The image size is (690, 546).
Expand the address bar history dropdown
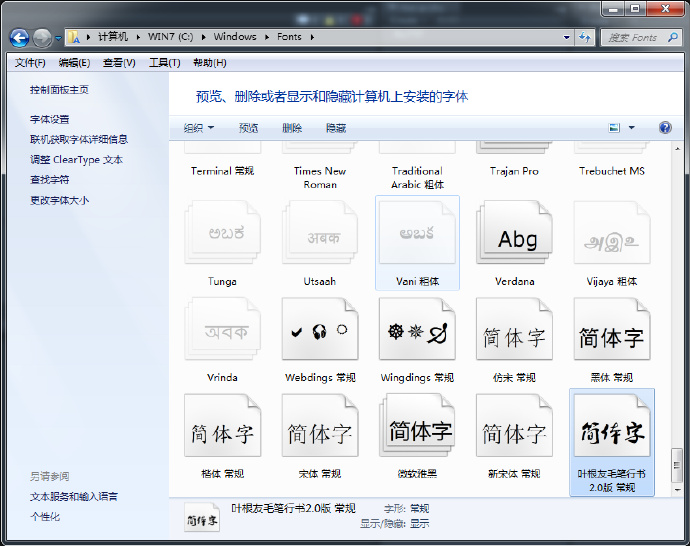(567, 37)
